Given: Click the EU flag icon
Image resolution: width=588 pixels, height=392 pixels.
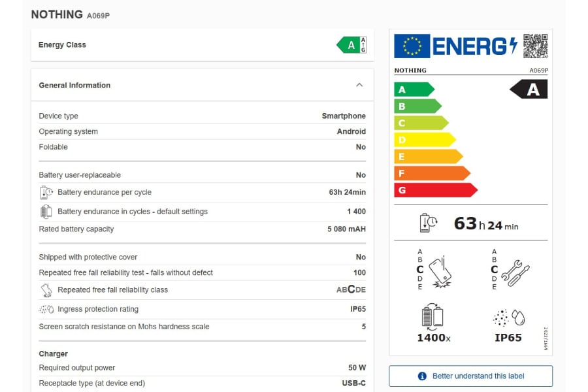Looking at the screenshot, I should click(x=412, y=46).
